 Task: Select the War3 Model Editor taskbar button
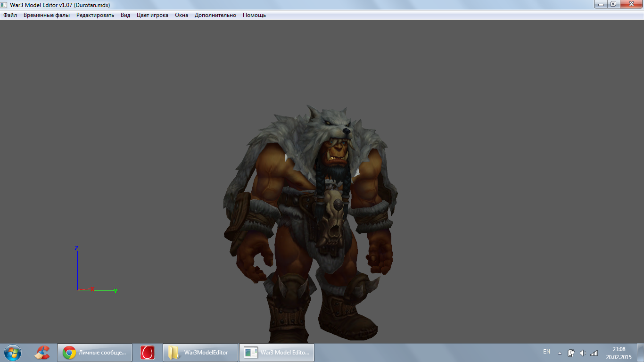click(277, 353)
